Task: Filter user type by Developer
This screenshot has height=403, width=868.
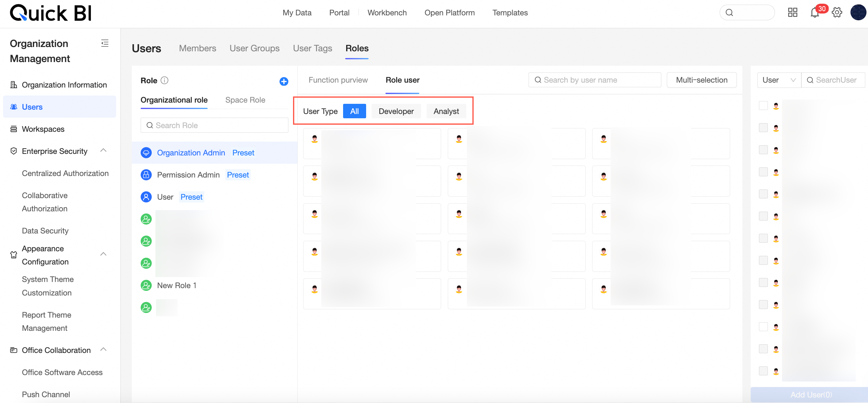Action: click(396, 111)
